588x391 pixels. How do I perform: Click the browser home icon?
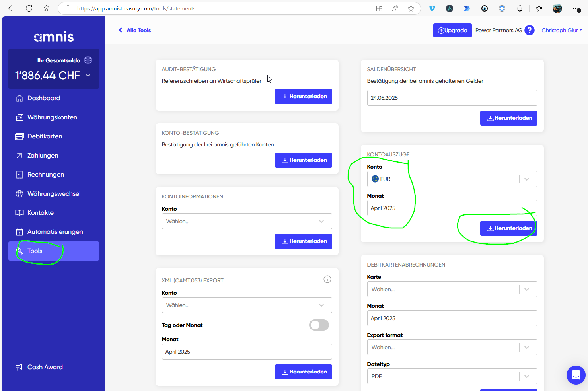pos(47,8)
